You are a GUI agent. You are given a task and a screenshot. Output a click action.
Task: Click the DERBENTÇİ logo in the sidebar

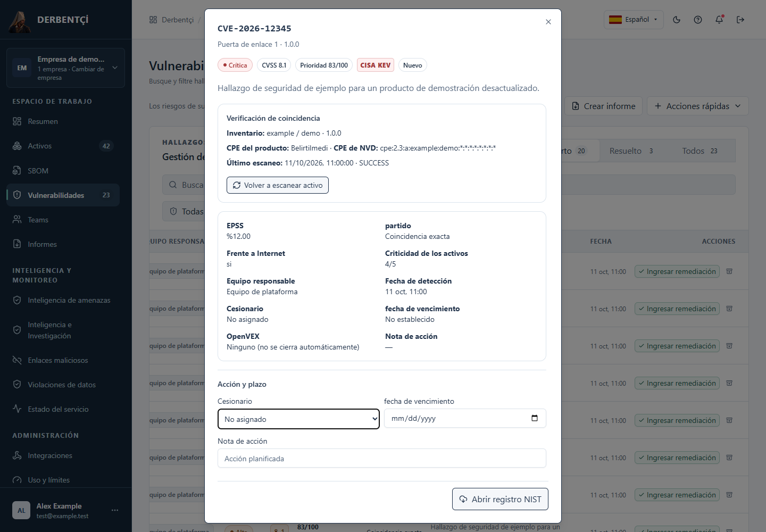tap(49, 20)
